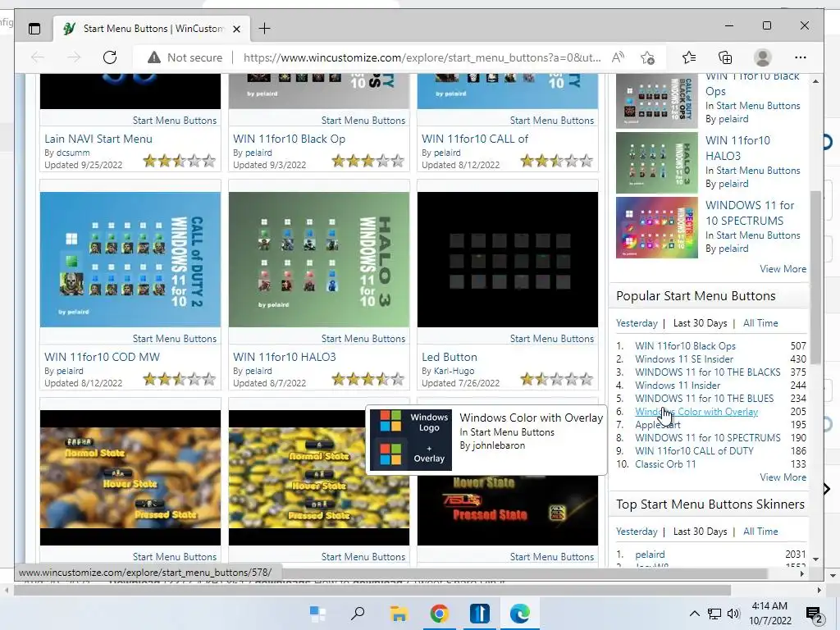The image size is (840, 630).
Task: Open Windows Start button on taskbar
Action: [x=317, y=614]
